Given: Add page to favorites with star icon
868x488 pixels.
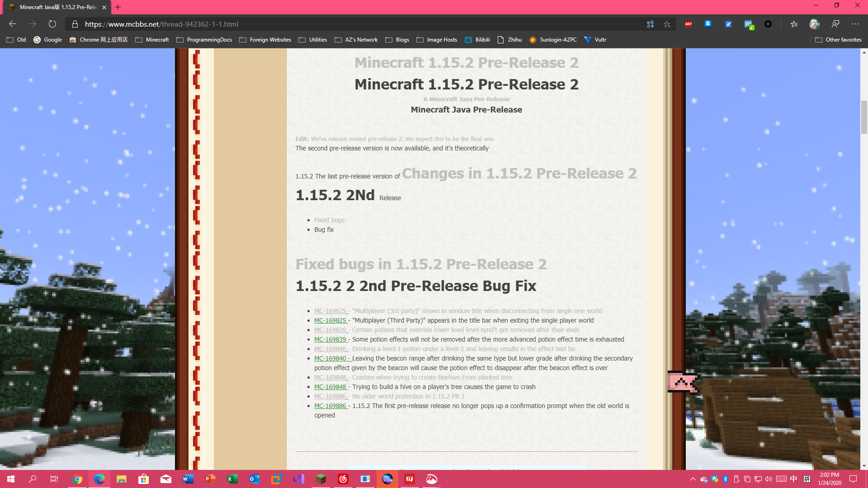Looking at the screenshot, I should click(667, 24).
